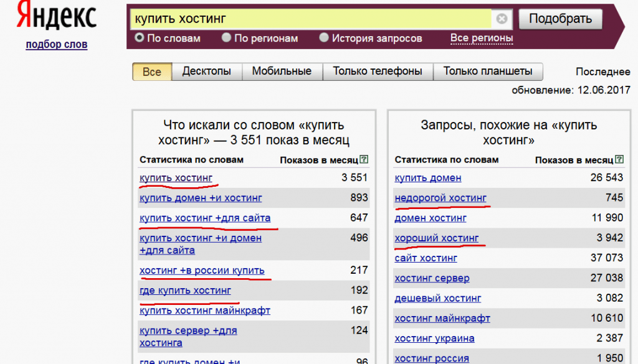Open the где купить хостинг link
Screen dimensions: 638x364
(x=185, y=291)
